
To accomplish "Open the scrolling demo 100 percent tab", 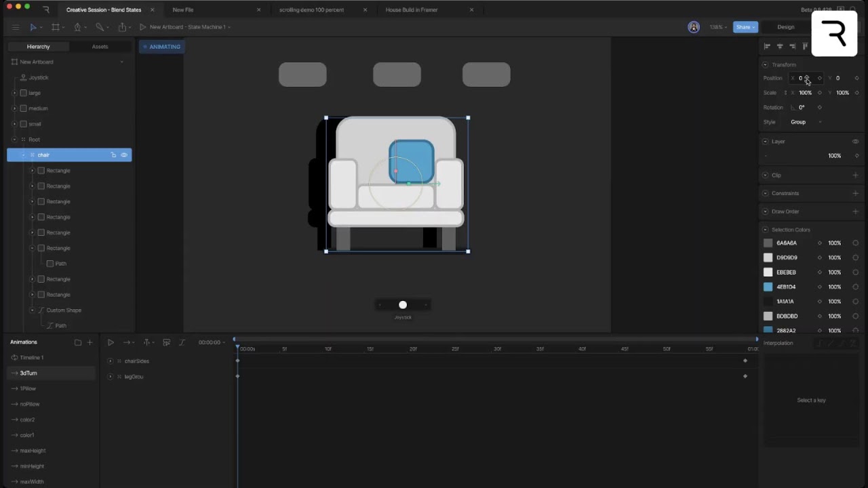I will point(311,10).
